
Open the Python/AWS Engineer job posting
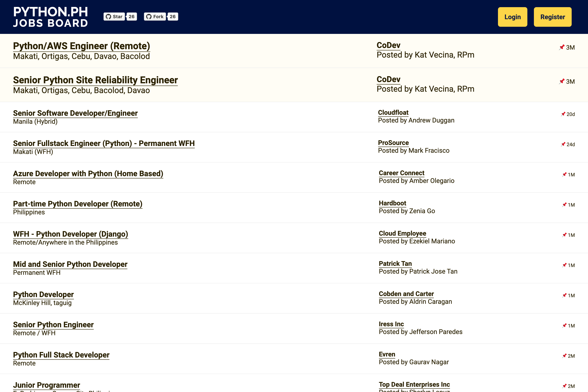81,46
